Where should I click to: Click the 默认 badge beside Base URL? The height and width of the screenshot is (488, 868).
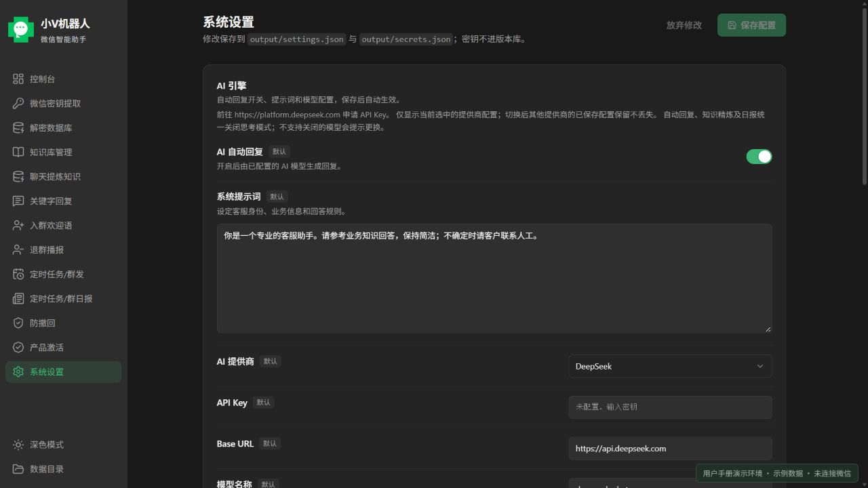coord(270,444)
